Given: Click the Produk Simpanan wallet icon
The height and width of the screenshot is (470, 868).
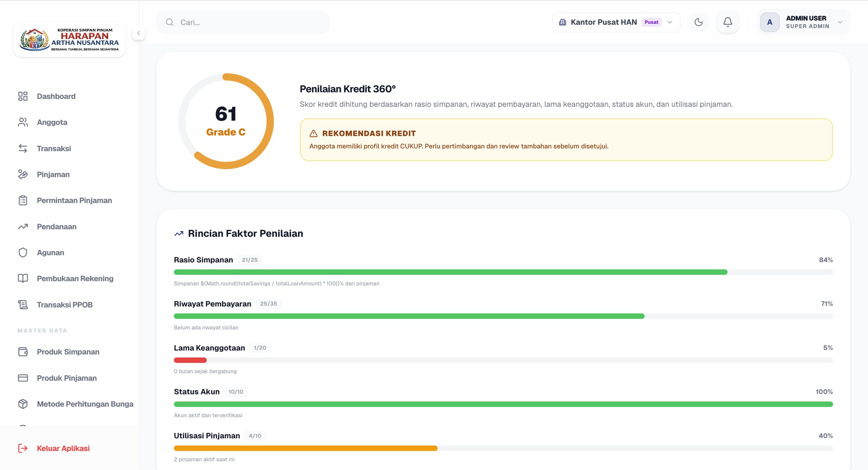Looking at the screenshot, I should (23, 352).
